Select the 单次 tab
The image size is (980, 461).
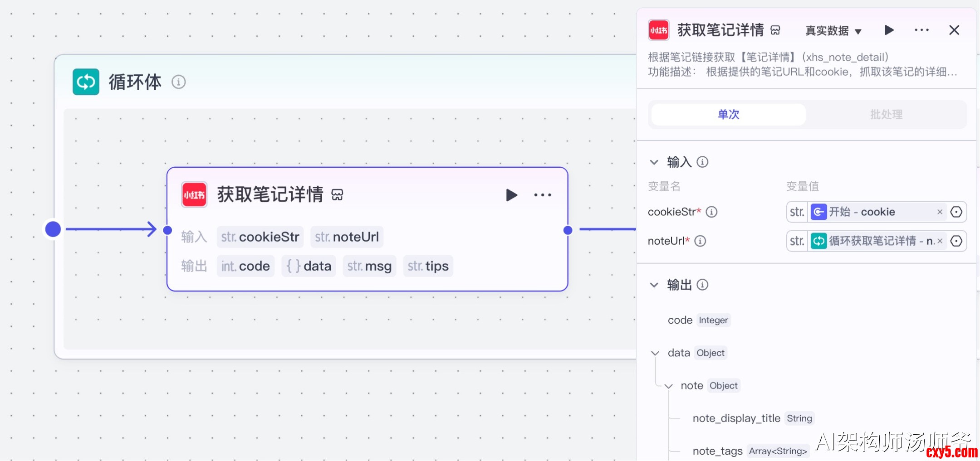pyautogui.click(x=728, y=114)
